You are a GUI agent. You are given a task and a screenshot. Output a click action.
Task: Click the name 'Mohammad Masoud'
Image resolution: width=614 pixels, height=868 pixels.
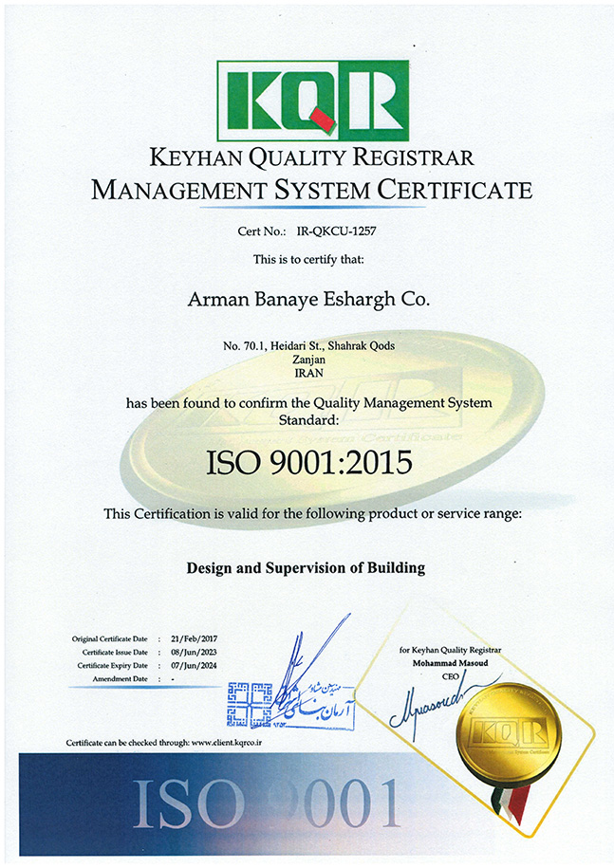(x=450, y=663)
